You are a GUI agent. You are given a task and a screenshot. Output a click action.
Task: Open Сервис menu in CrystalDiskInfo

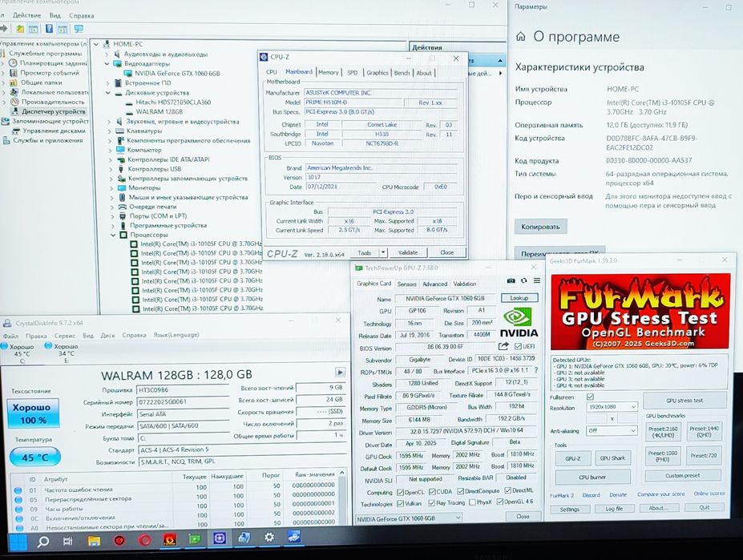point(65,336)
